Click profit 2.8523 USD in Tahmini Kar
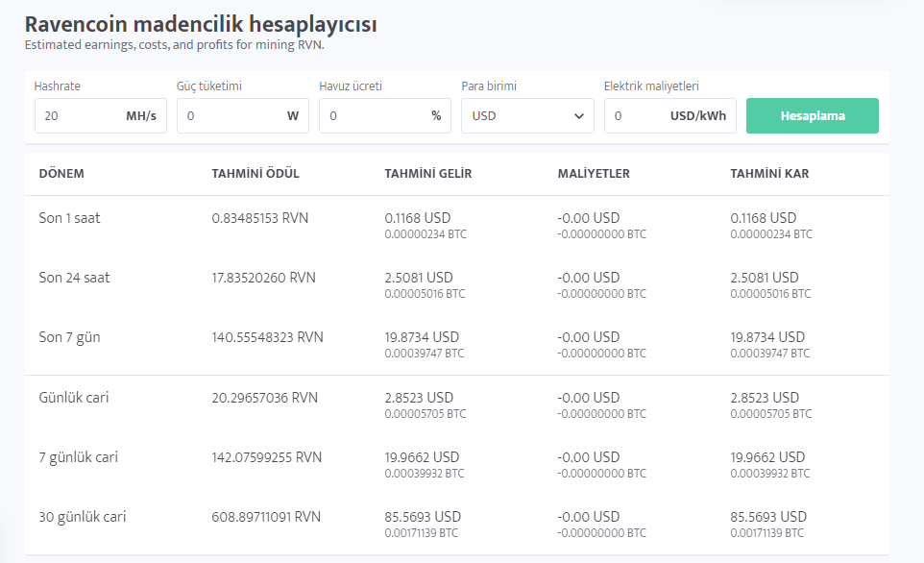This screenshot has height=563, width=924. [x=765, y=398]
